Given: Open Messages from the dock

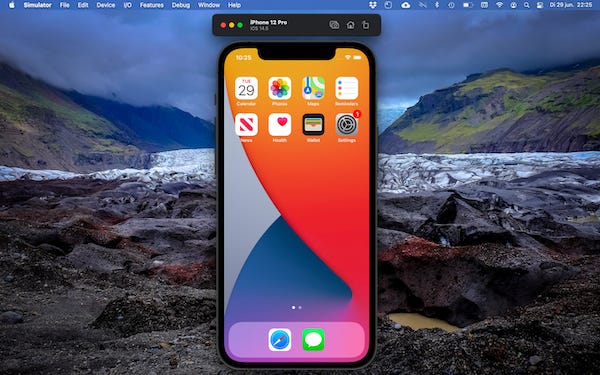Looking at the screenshot, I should pos(313,339).
